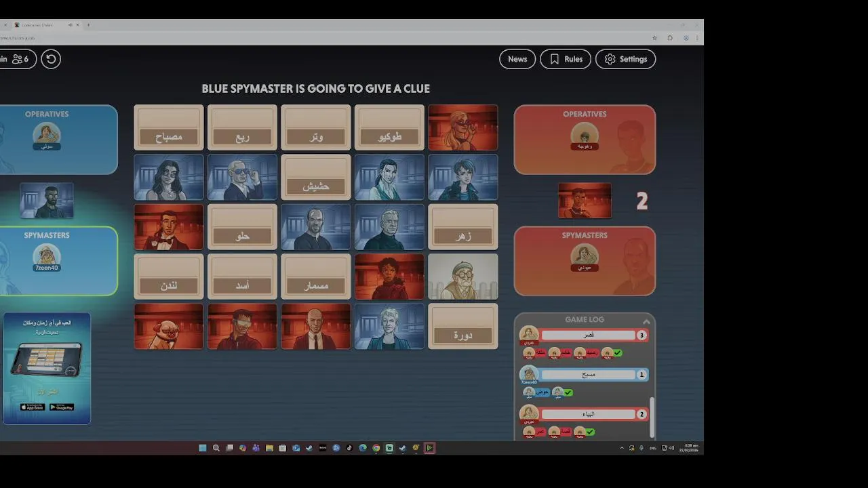Open the browser extensions puzzle icon

tap(670, 38)
